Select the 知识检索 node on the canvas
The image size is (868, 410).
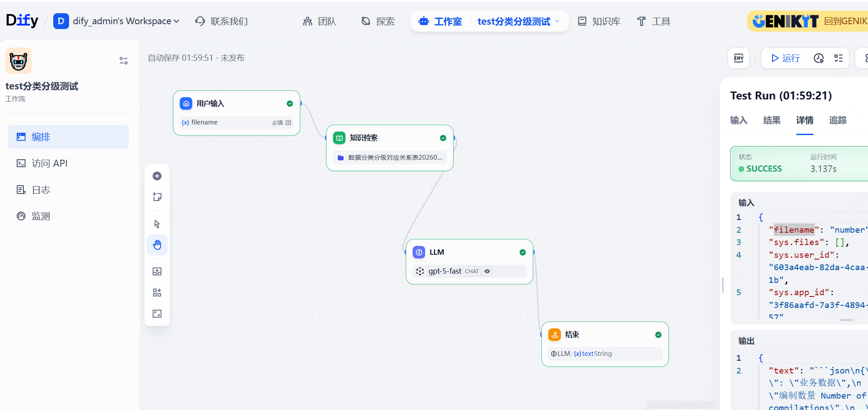click(363, 137)
